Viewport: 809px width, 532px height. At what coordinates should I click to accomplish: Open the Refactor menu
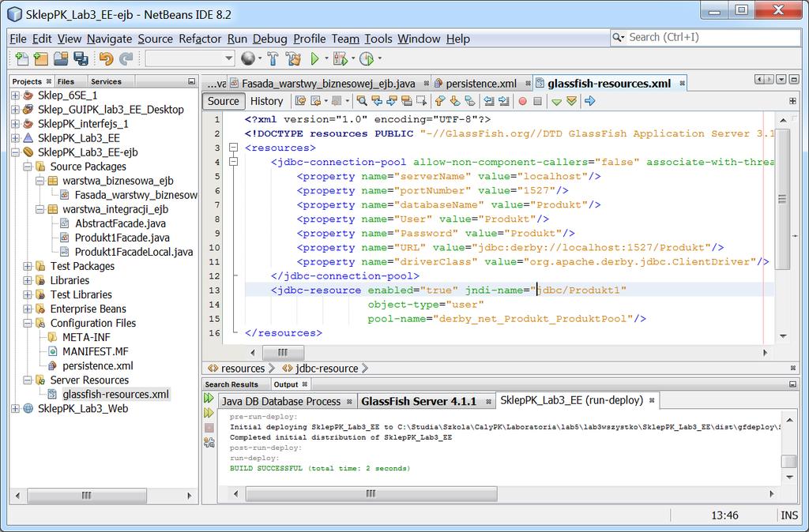pyautogui.click(x=200, y=39)
